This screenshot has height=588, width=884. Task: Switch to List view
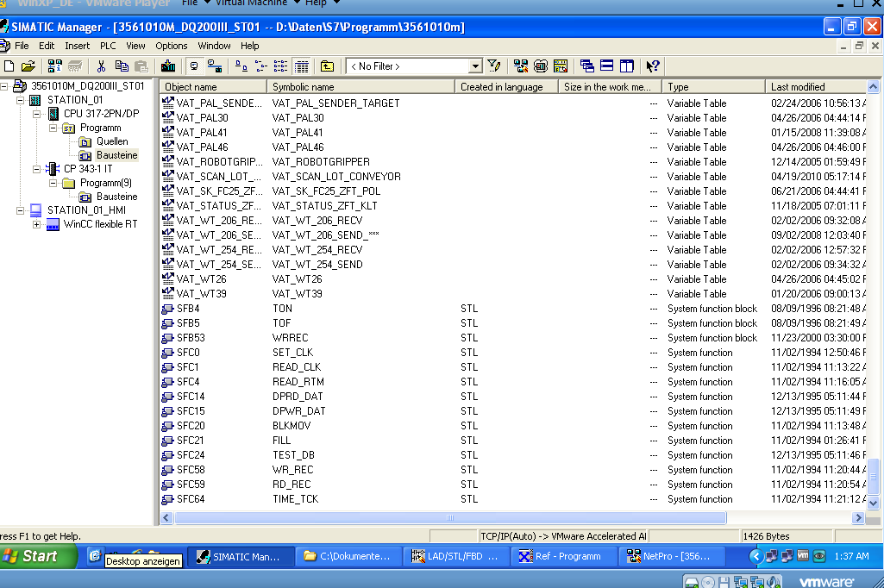(x=281, y=66)
